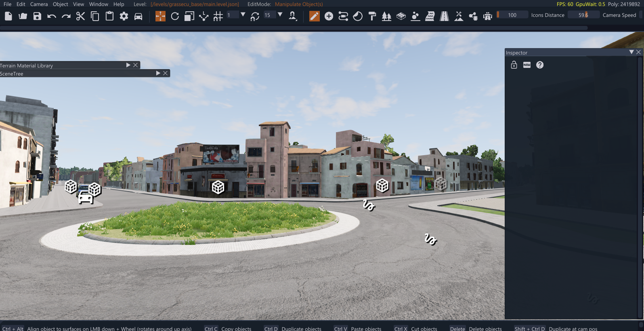Select the Terrain tools mountain icon
The height and width of the screenshot is (331, 644).
point(459,16)
